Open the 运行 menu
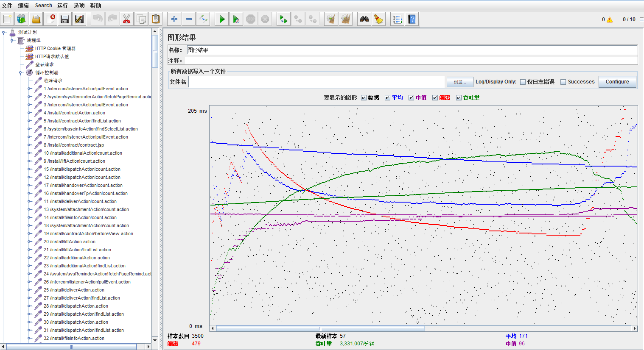 (62, 6)
